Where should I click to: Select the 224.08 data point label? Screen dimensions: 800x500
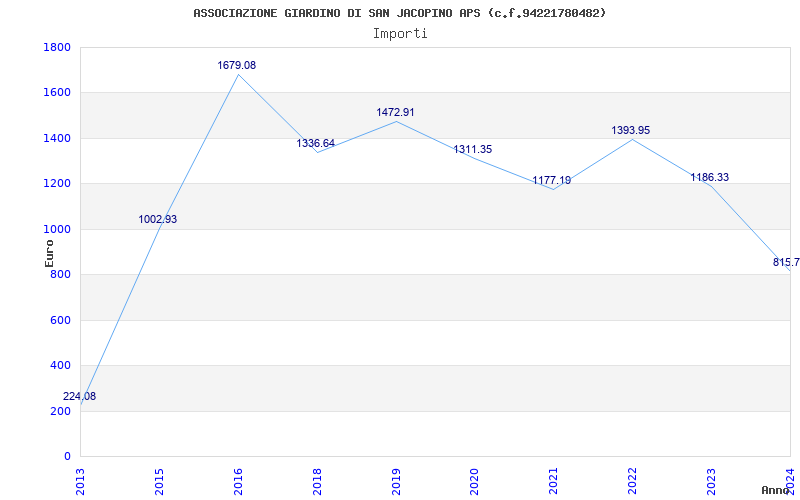80,396
